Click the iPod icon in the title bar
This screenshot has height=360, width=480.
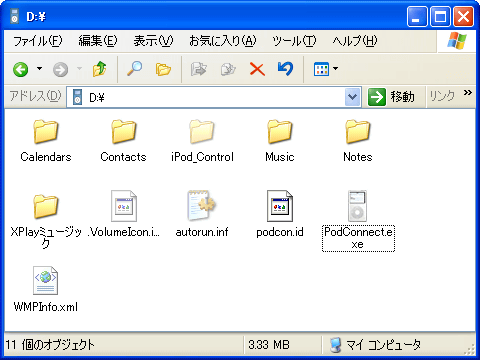(x=14, y=16)
